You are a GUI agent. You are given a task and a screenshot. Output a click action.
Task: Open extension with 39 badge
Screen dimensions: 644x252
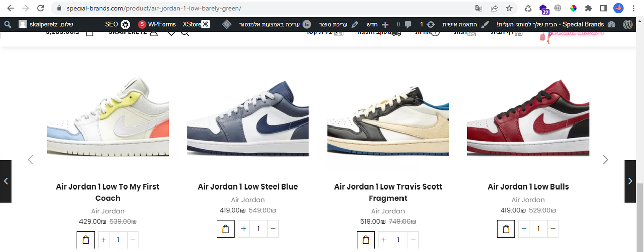point(544,9)
